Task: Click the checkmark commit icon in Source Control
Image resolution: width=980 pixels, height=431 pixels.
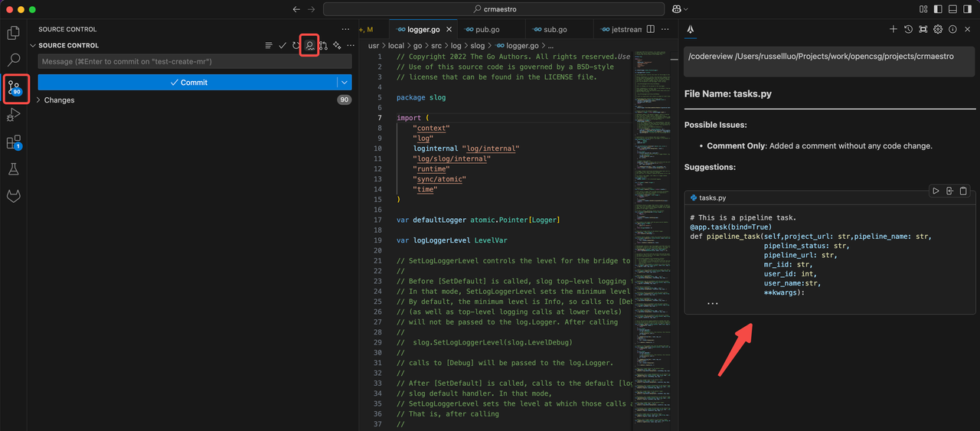Action: tap(283, 46)
